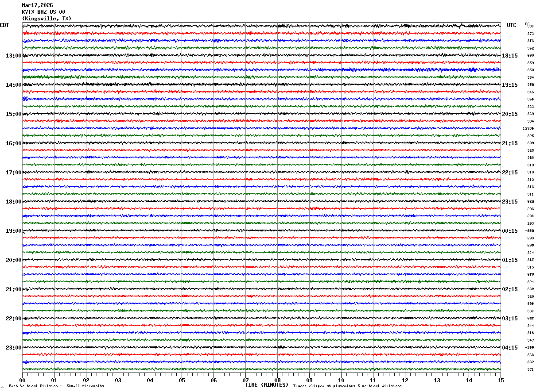The width and height of the screenshot is (536, 392).
Task: Click the 03:15 UTC time label
Action: coord(510,319)
